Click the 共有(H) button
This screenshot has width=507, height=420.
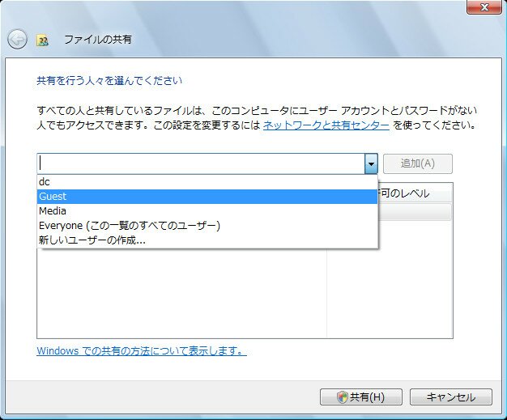tap(361, 397)
